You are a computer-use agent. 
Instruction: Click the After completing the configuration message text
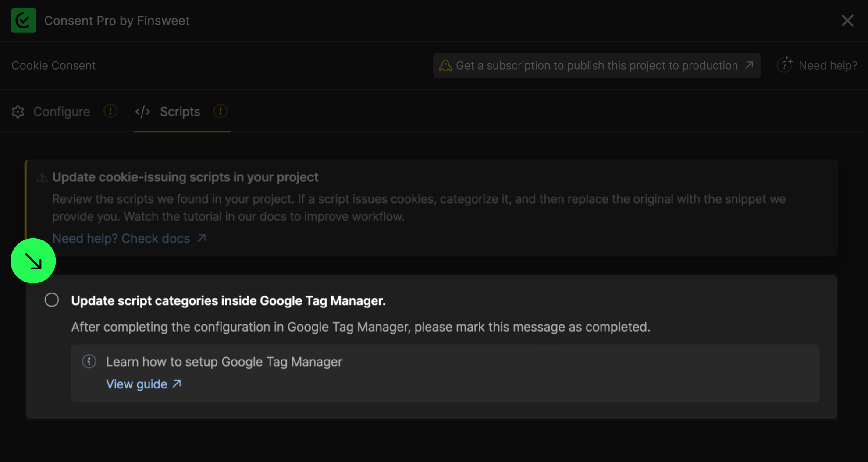click(x=361, y=327)
